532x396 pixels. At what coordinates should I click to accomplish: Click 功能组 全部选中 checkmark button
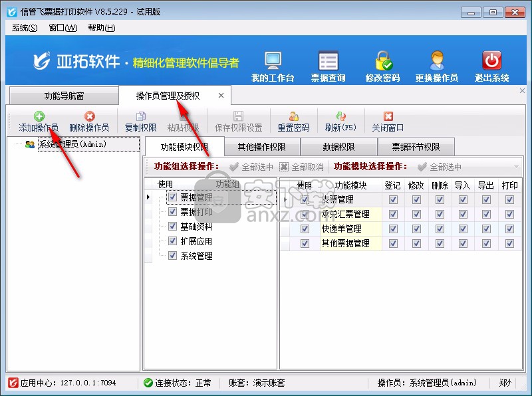251,167
